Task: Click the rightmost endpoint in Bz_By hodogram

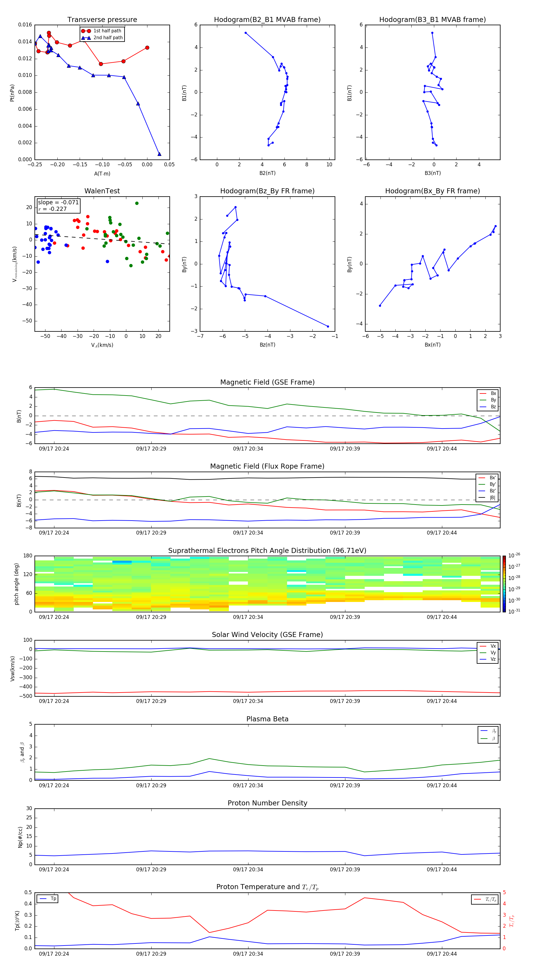Action: (328, 326)
